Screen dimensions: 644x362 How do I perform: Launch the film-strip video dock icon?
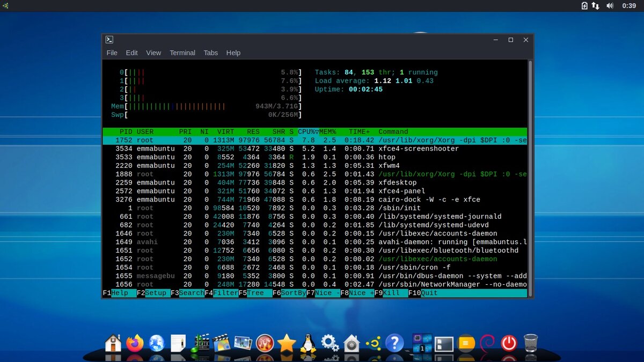(222, 343)
